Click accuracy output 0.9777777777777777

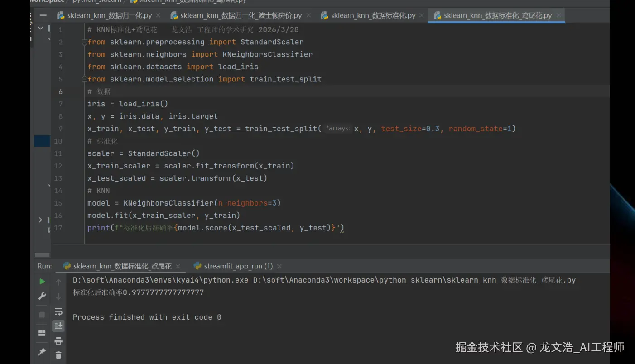point(164,292)
